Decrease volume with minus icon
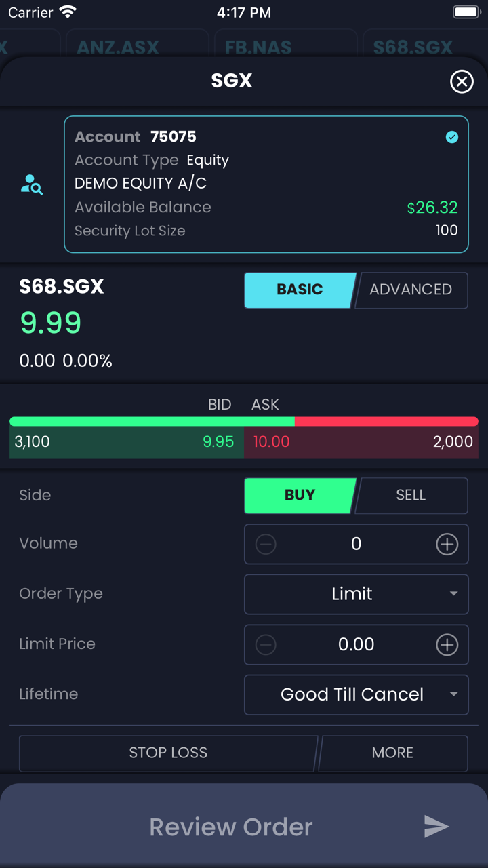The image size is (488, 868). (266, 544)
